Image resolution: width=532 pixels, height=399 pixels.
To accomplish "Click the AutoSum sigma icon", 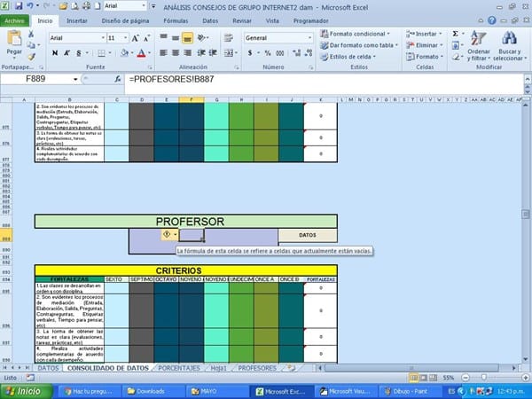I will [457, 34].
